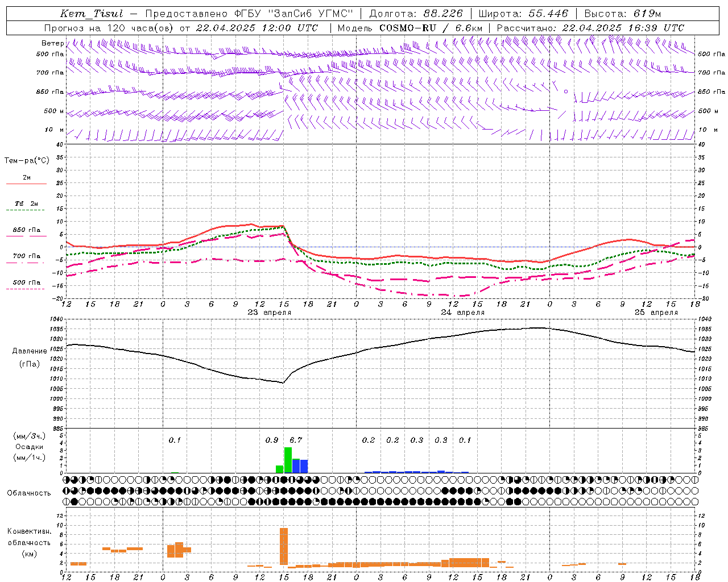Image resolution: width=728 pixels, height=582 pixels.
Task: Click the Тем-ра(°C) legend title
Action: click(27, 161)
